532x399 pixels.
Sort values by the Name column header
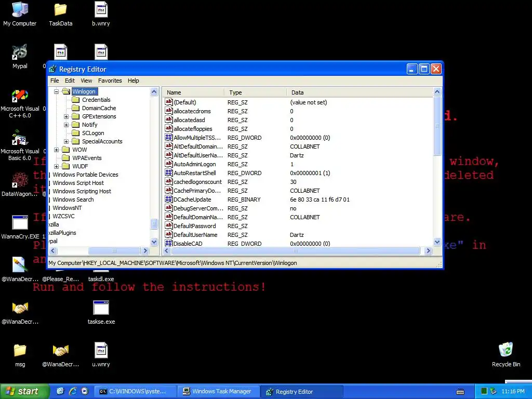pos(193,92)
